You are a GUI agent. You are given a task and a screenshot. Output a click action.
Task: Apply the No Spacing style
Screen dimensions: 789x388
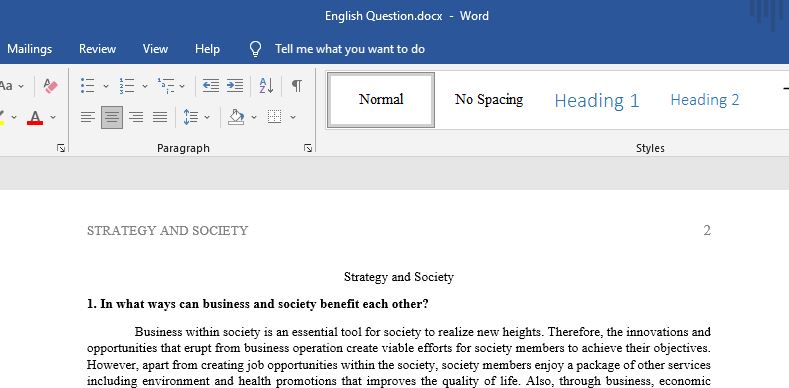click(x=489, y=100)
